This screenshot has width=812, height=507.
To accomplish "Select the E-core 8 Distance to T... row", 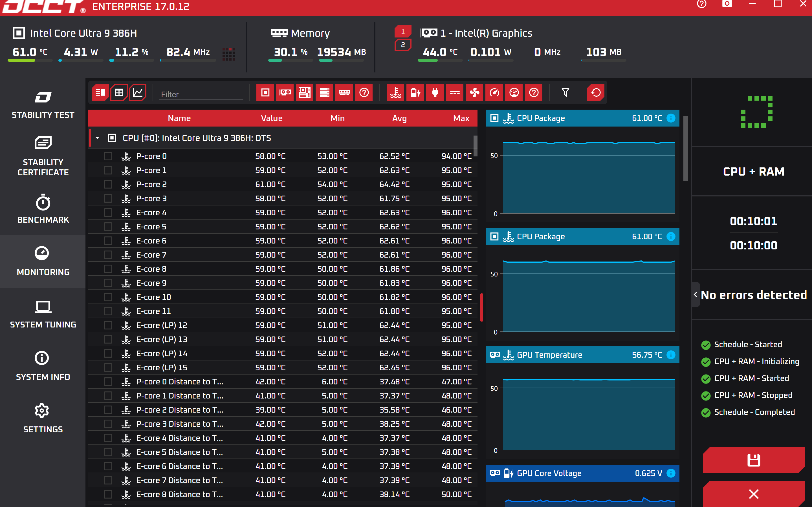I will coord(283,494).
